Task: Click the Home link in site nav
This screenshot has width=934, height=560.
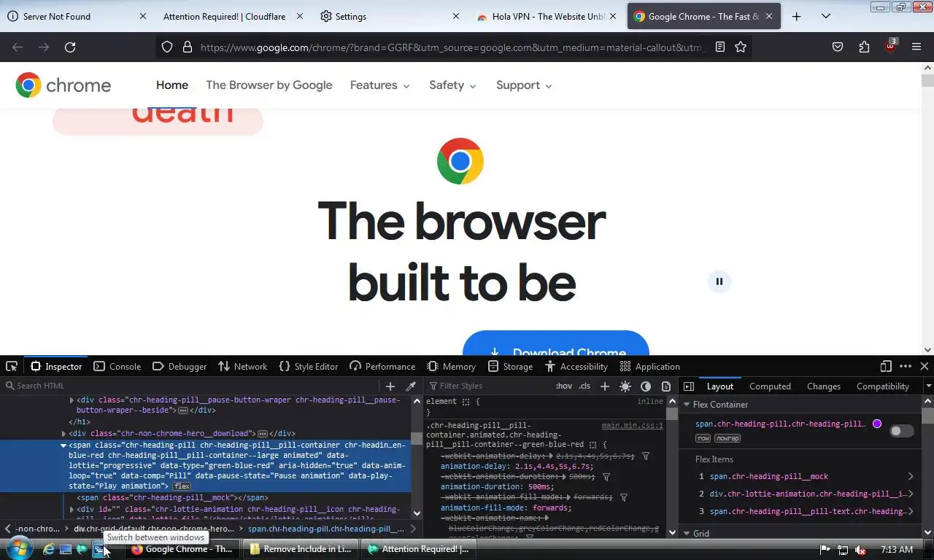Action: (x=172, y=85)
